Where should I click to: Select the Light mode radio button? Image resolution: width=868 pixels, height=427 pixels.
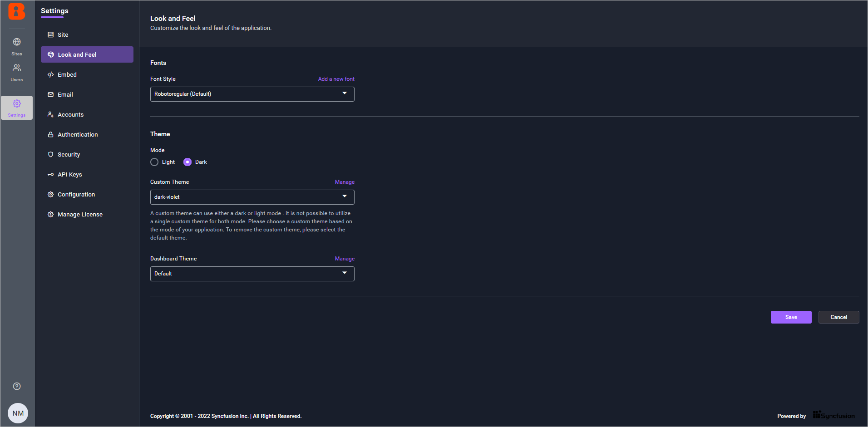pyautogui.click(x=154, y=162)
